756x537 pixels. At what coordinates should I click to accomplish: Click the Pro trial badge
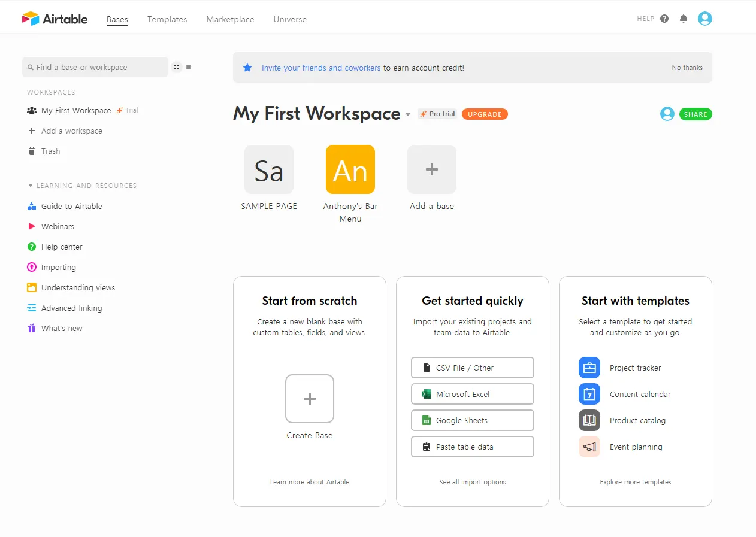438,114
